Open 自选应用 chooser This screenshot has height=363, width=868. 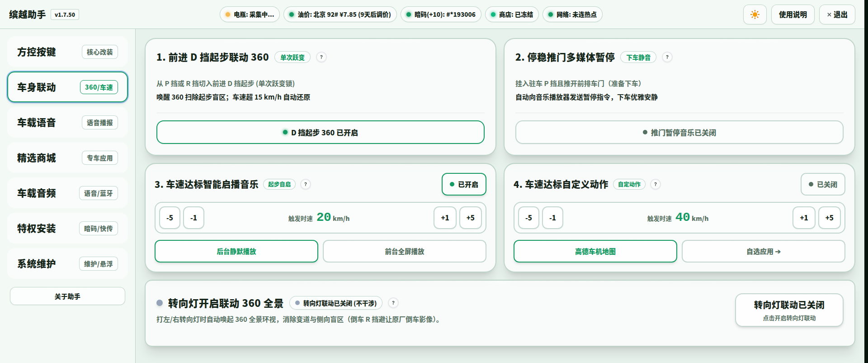(764, 251)
